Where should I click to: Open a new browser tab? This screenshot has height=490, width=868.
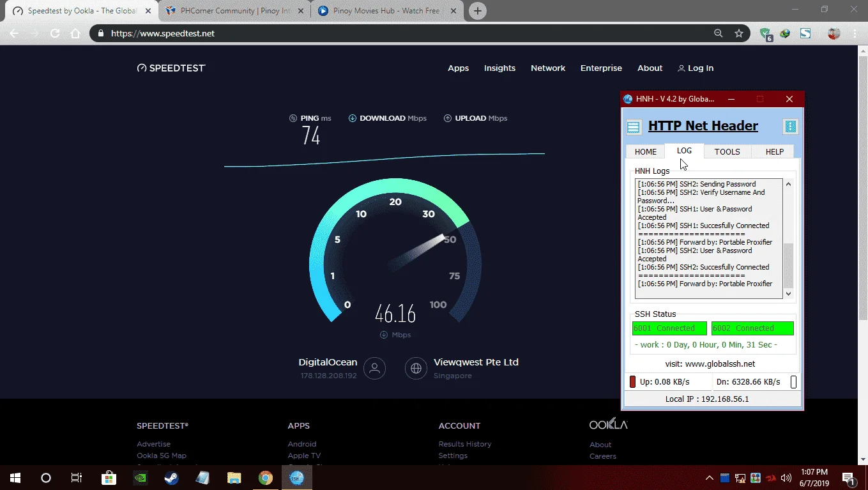pos(478,11)
